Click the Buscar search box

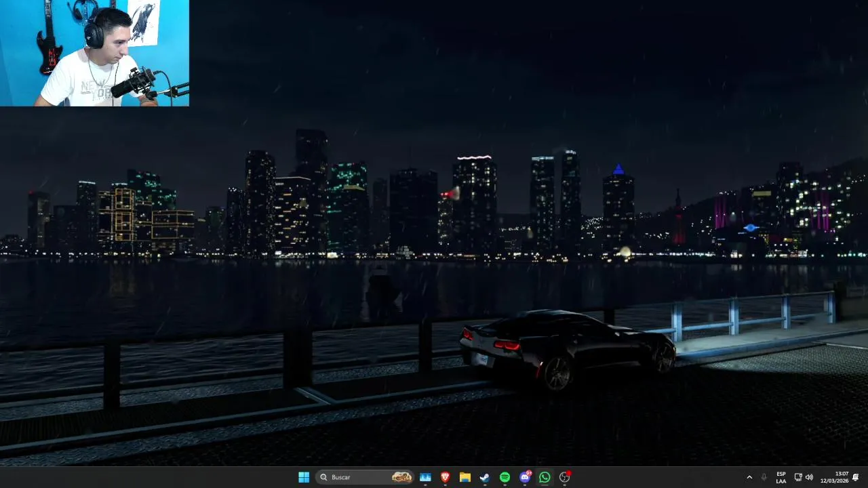click(366, 477)
